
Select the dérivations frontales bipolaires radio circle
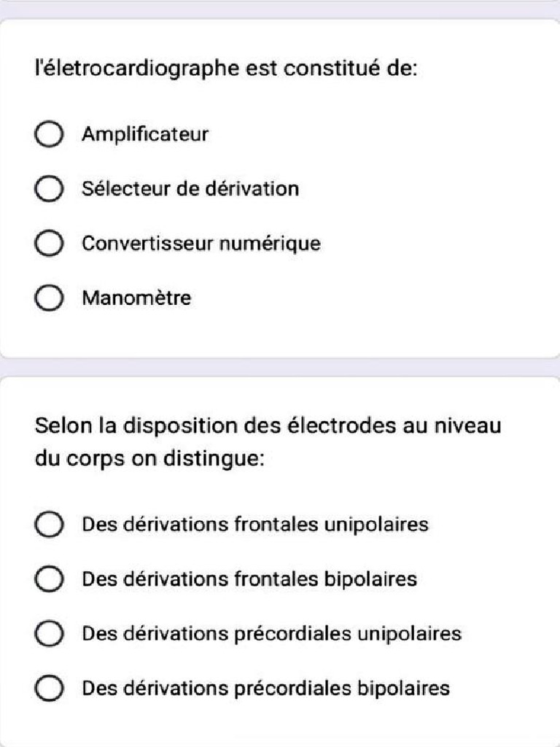point(48,579)
